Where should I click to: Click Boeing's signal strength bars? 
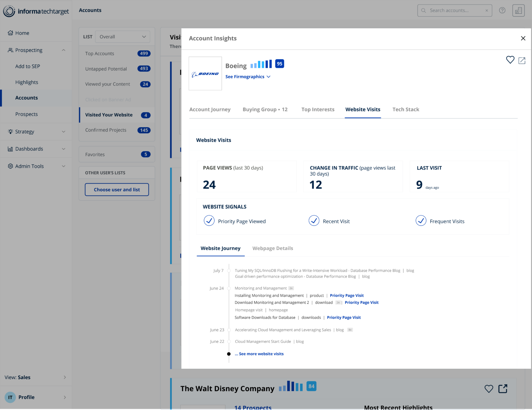click(261, 64)
